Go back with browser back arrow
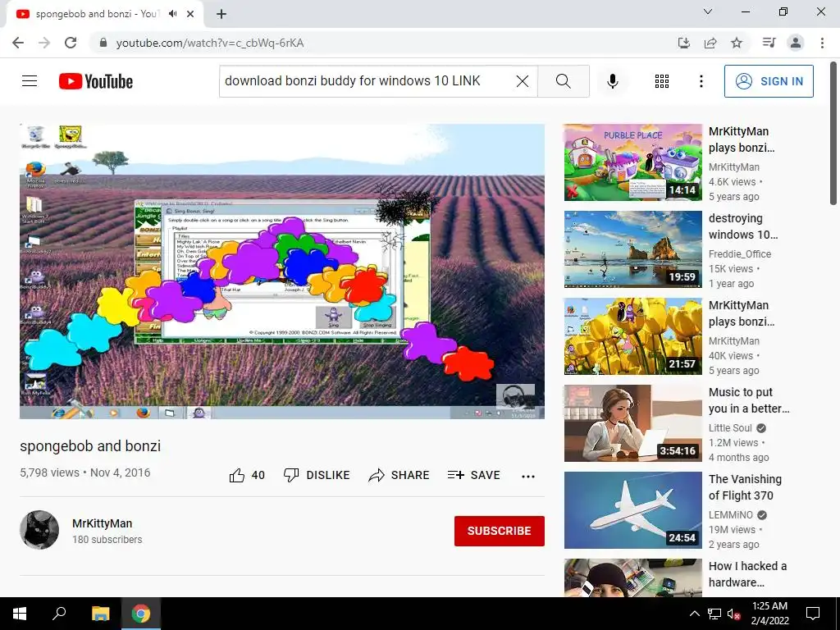The width and height of the screenshot is (840, 630). click(18, 43)
